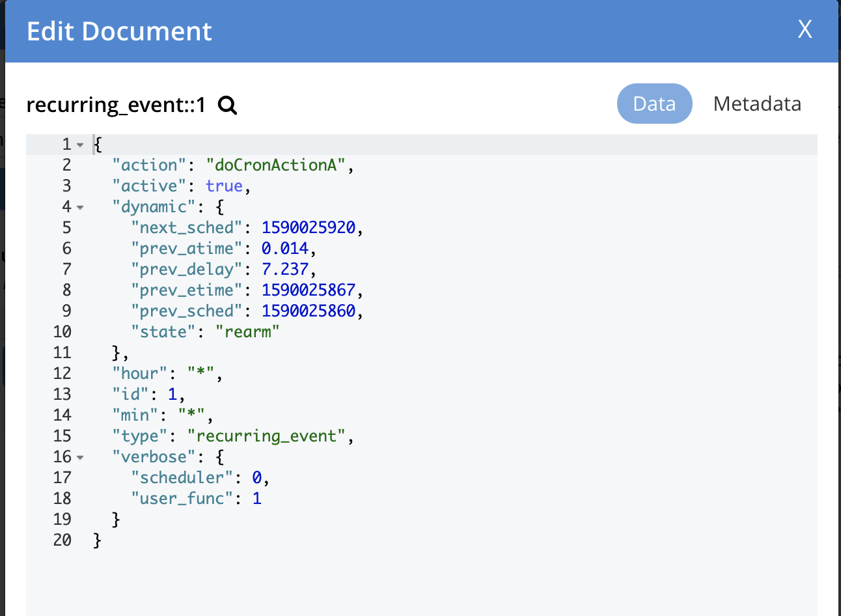Image resolution: width=841 pixels, height=616 pixels.
Task: Click the true value of "active"
Action: point(224,186)
